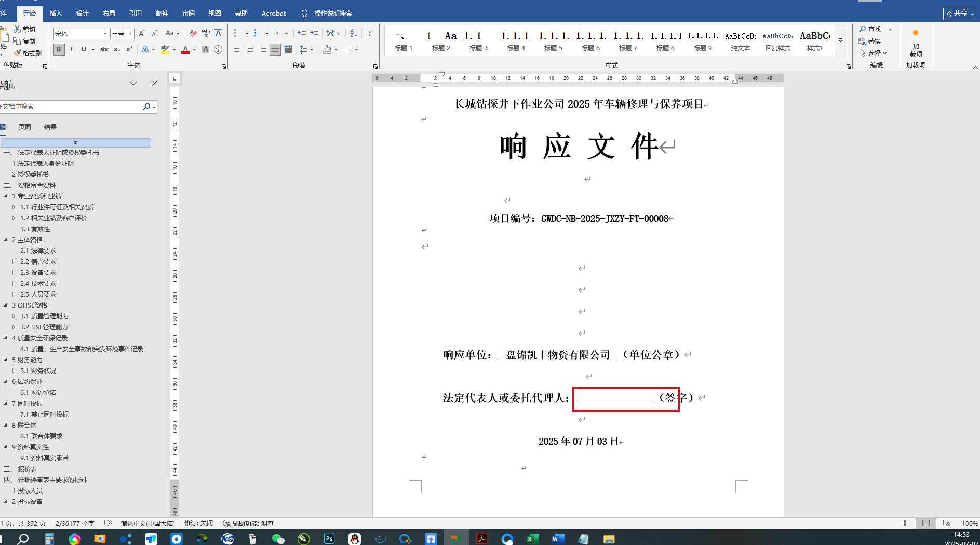
Task: Open Excel from the taskbar
Action: pos(532,539)
